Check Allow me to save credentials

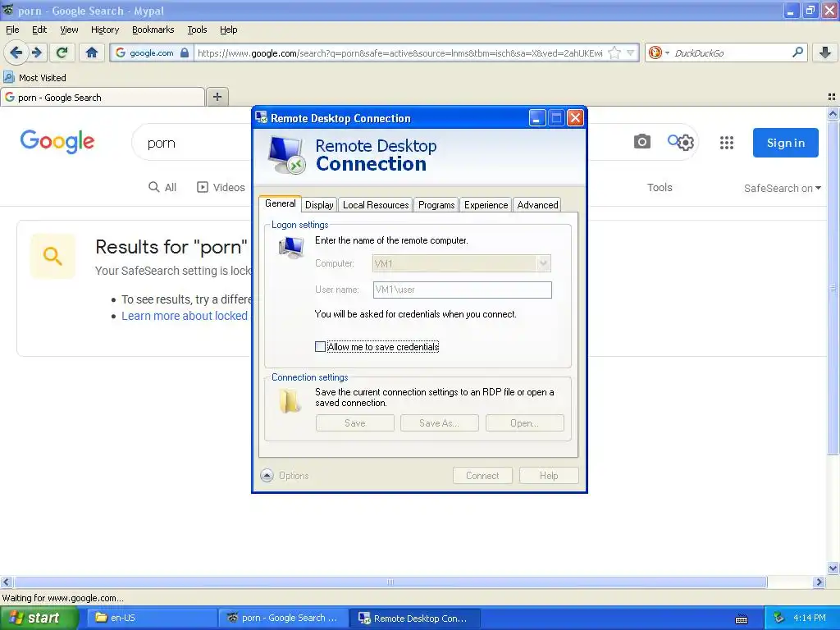coord(321,347)
